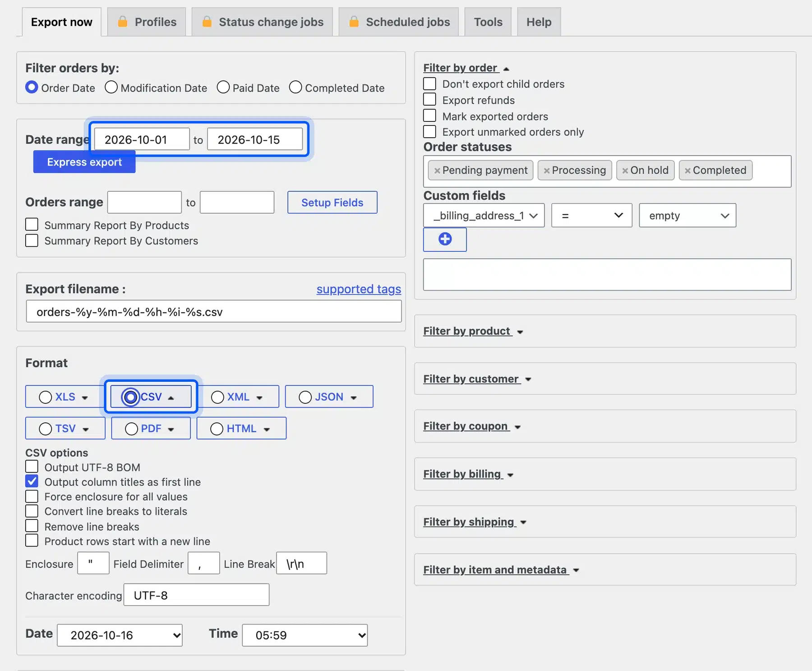Remove the On hold status tag
This screenshot has height=671, width=812.
click(625, 171)
